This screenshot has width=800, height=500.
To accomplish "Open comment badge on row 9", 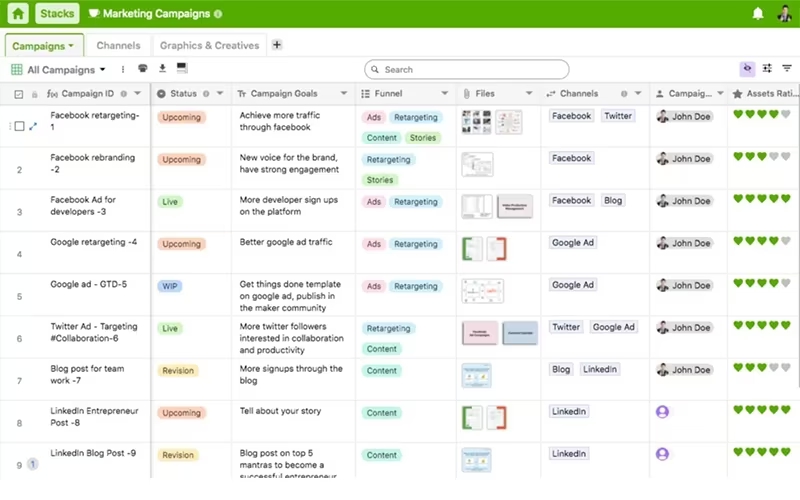I will (33, 464).
